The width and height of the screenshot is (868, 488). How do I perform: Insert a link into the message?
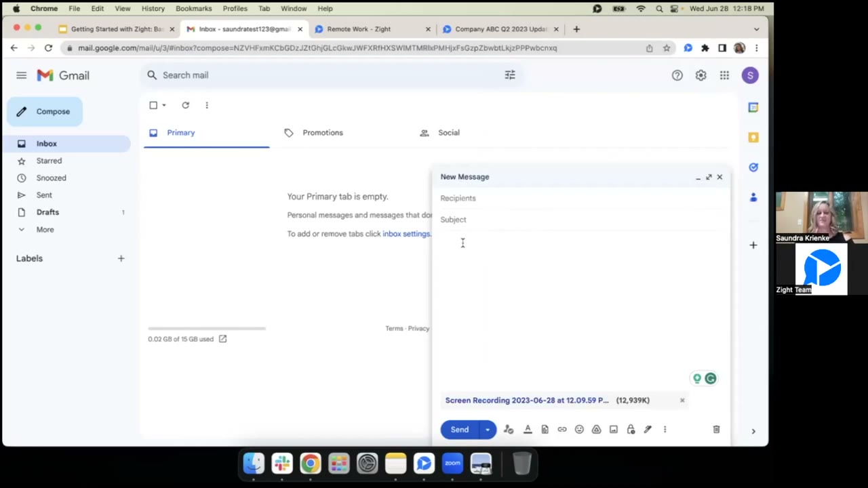[x=562, y=430]
